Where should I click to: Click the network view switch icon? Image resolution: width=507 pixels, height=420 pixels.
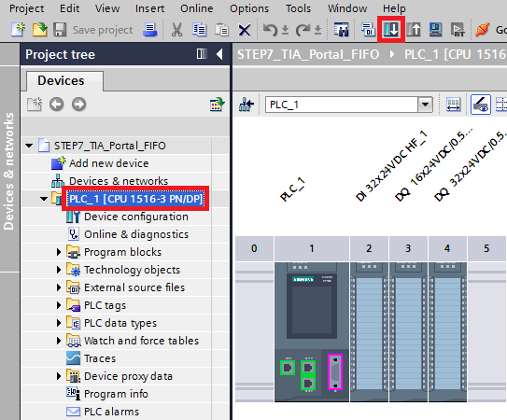pyautogui.click(x=246, y=105)
